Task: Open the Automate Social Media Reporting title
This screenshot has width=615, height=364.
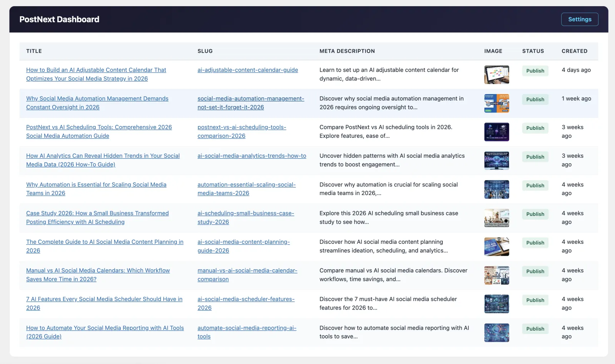Action: (105, 332)
